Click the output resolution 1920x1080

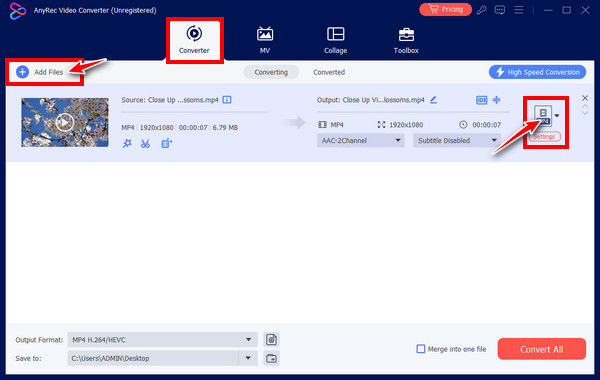coord(406,125)
